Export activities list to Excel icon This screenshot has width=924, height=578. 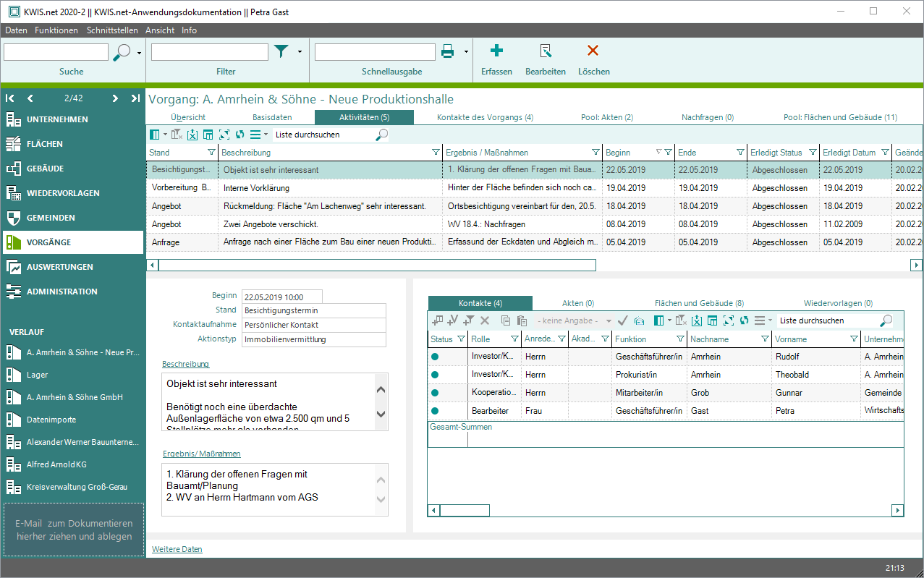click(192, 135)
